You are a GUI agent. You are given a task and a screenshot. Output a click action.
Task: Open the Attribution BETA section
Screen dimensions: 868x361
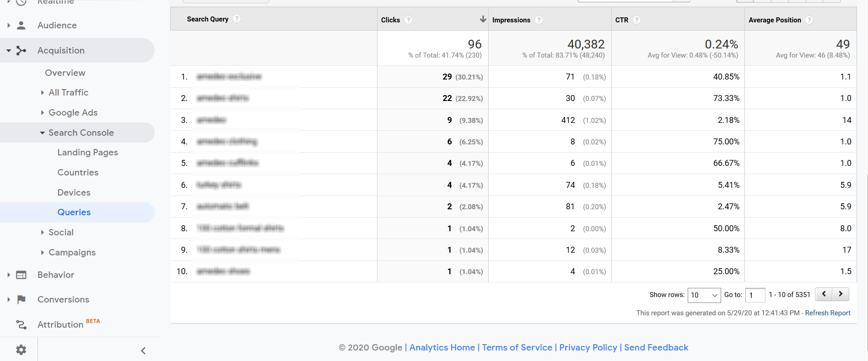pos(60,324)
